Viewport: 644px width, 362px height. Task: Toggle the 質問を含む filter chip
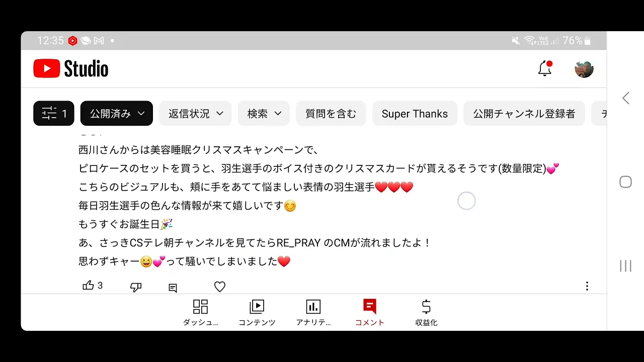tap(331, 114)
